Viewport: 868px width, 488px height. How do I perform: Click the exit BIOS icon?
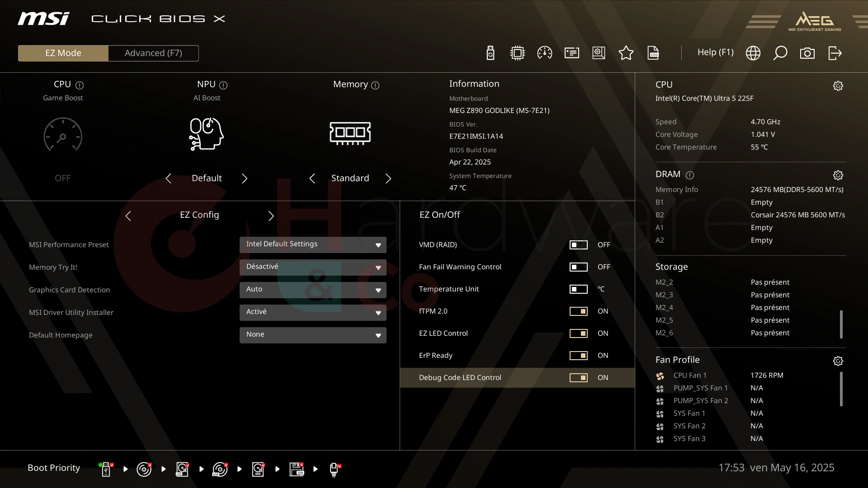[835, 53]
